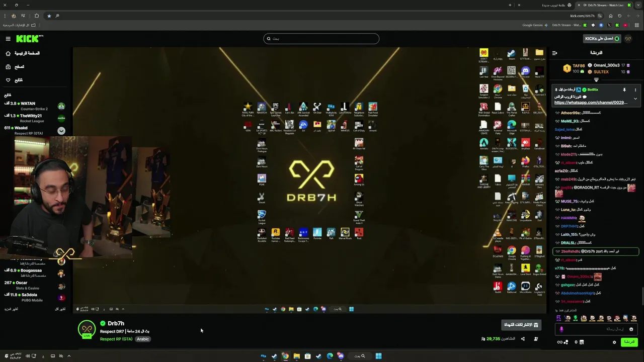This screenshot has height=362, width=644.
Task: Open File Explorer from the Windows taskbar
Action: [296, 356]
